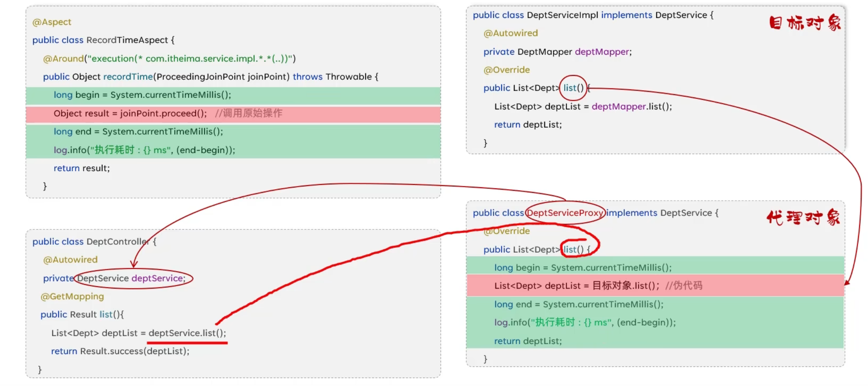Click @Autowired in the DeptServiceImpl class
The width and height of the screenshot is (868, 386).
[x=510, y=33]
